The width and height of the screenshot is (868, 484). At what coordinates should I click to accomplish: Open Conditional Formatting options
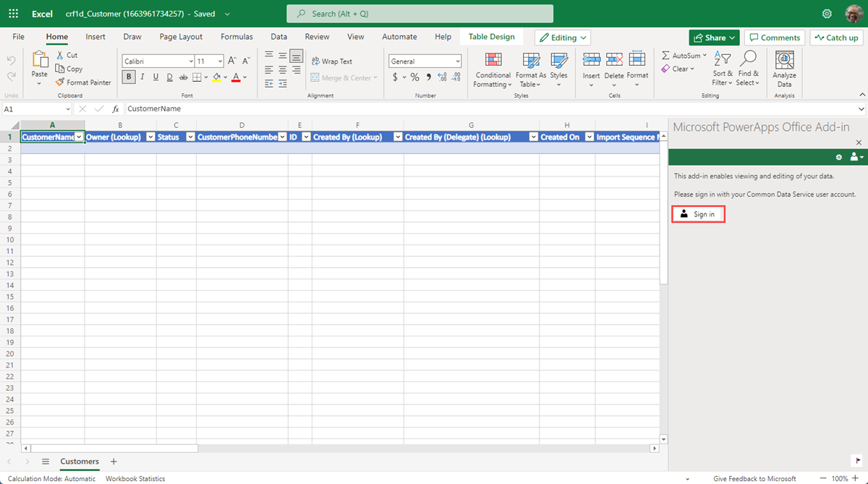[493, 69]
